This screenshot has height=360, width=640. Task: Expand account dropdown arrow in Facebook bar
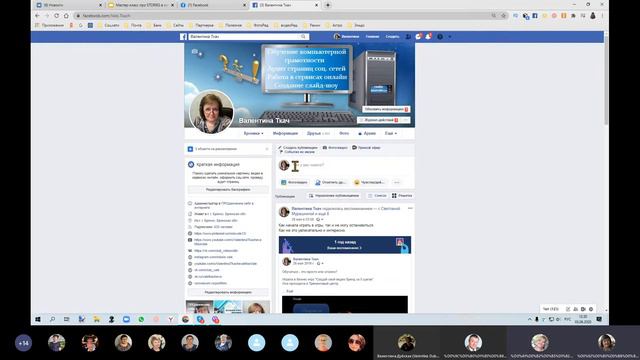450,37
